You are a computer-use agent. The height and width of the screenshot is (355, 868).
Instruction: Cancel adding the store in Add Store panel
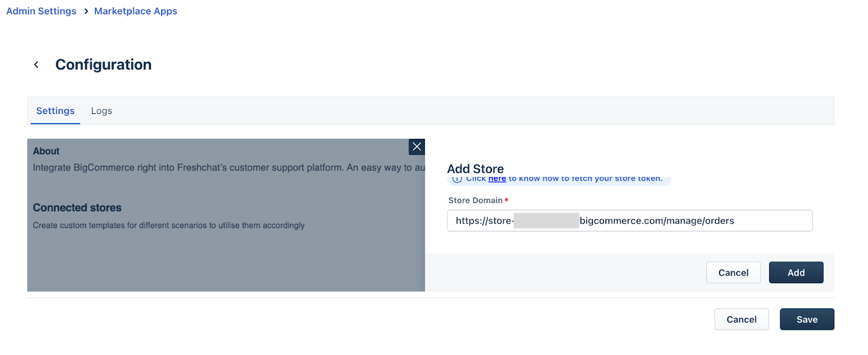[x=733, y=272]
